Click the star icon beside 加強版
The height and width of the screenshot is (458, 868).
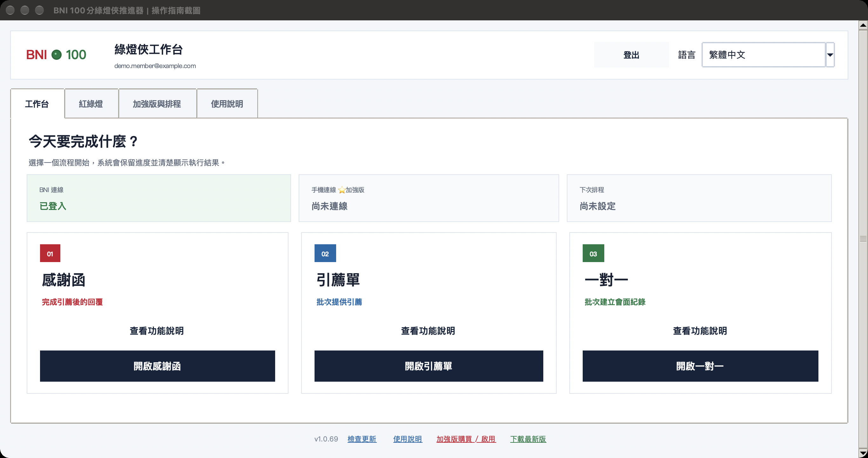tap(341, 190)
